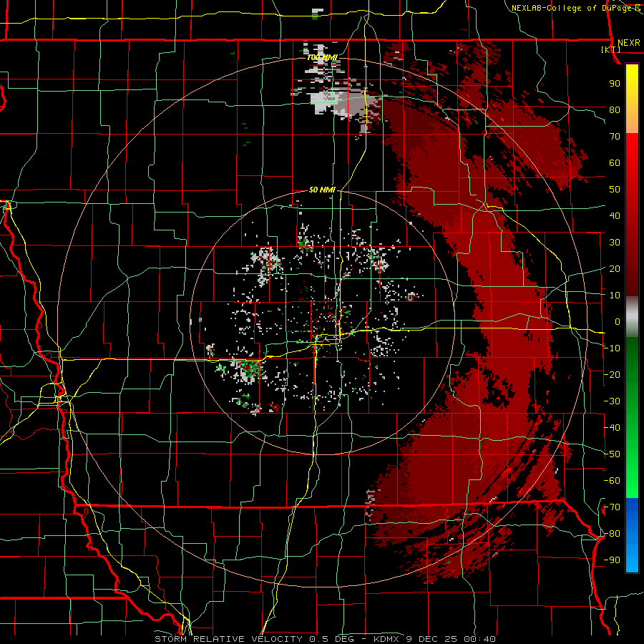The image size is (644, 644).
Task: Click the 40 value on velocity scale
Action: [x=615, y=215]
